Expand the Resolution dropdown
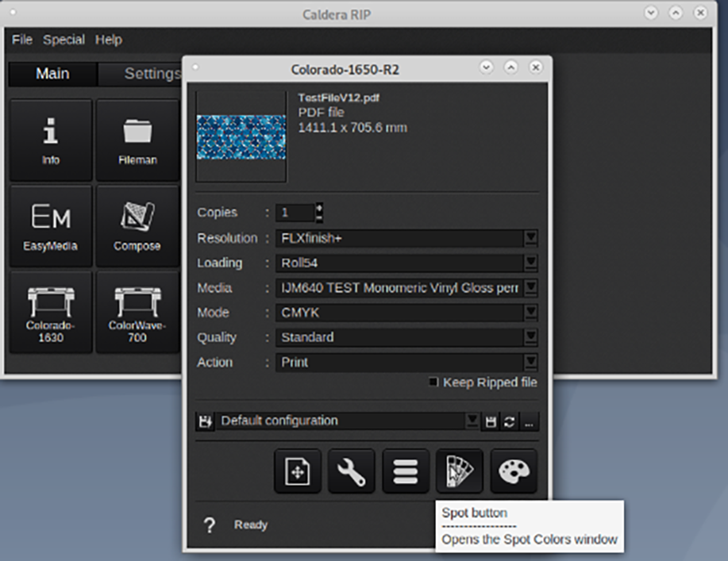The height and width of the screenshot is (561, 728). [x=530, y=238]
